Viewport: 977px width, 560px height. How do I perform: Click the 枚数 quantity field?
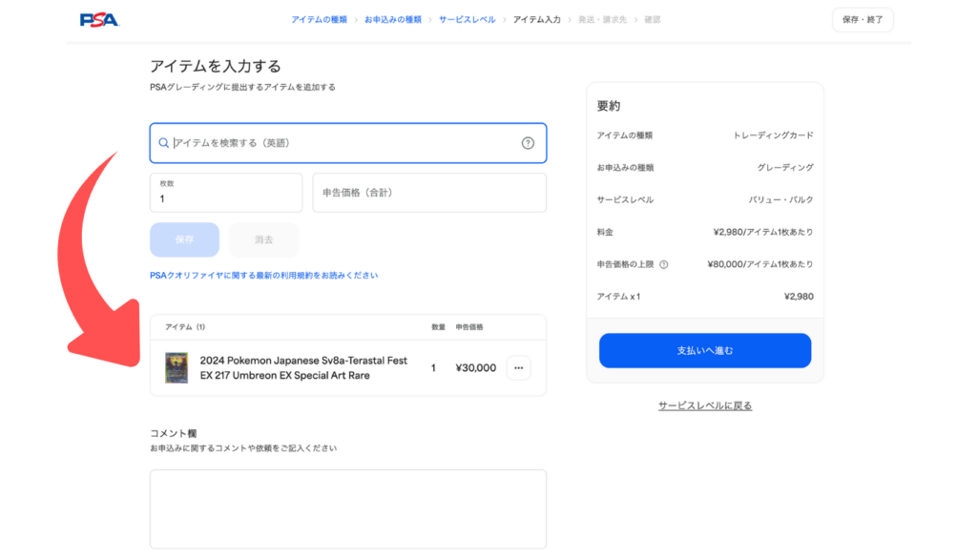tap(226, 193)
